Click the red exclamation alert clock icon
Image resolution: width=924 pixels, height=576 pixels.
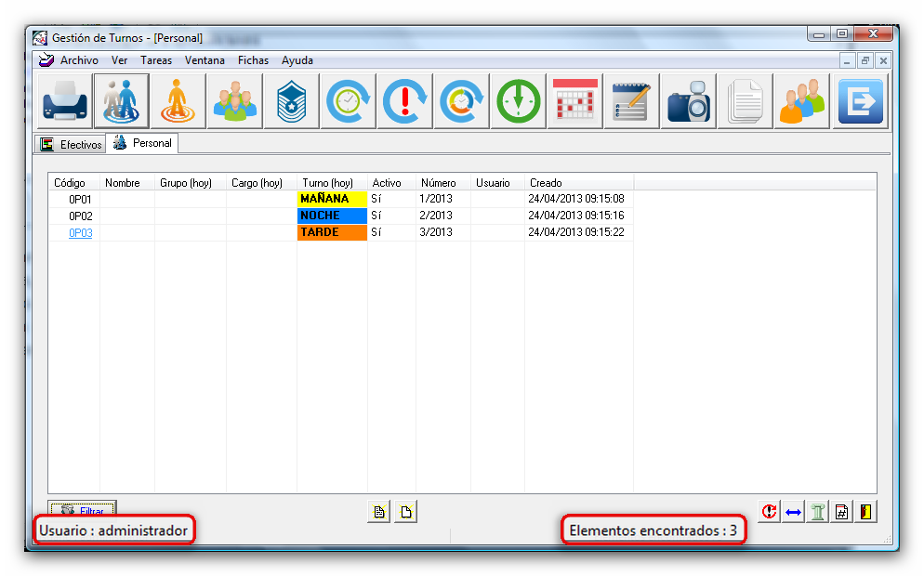pos(406,101)
